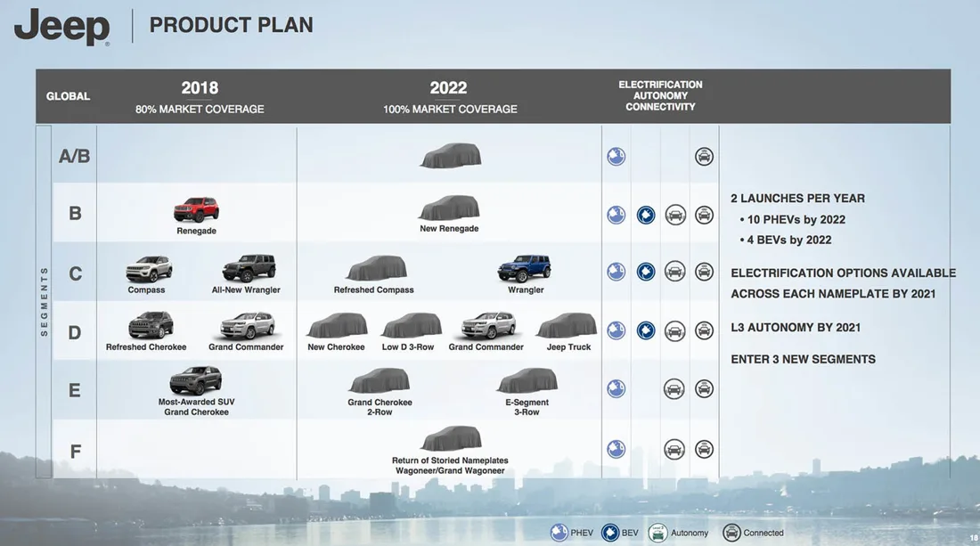Choose the Autonomy icon in the D segment row

(675, 330)
